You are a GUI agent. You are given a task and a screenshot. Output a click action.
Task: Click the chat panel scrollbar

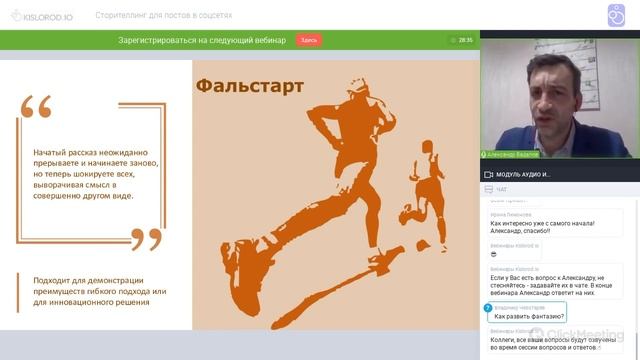pos(636,345)
